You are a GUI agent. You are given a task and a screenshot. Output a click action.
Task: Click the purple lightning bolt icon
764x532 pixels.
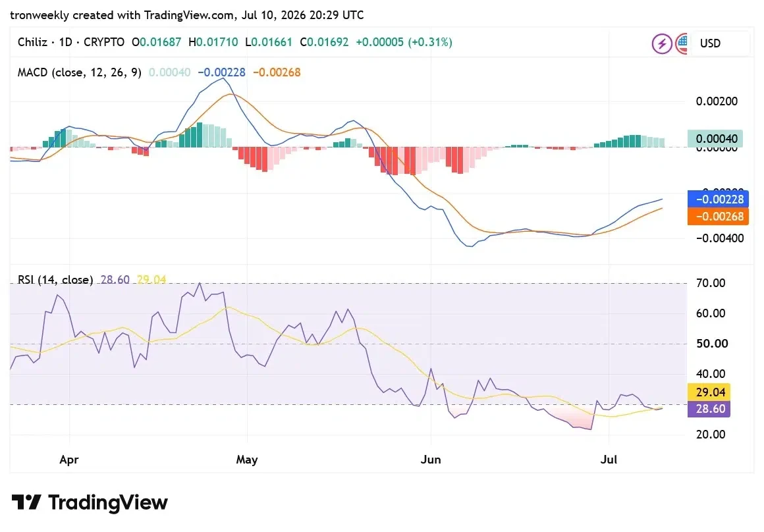(662, 44)
